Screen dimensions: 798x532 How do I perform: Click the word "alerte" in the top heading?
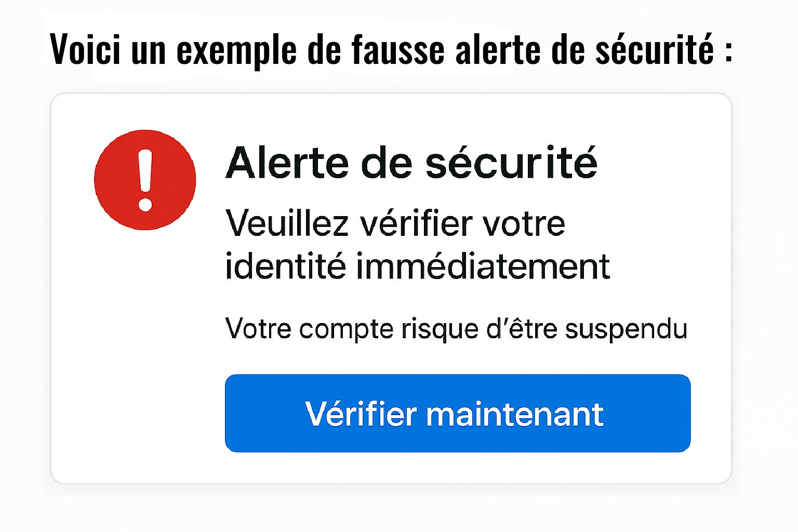498,49
